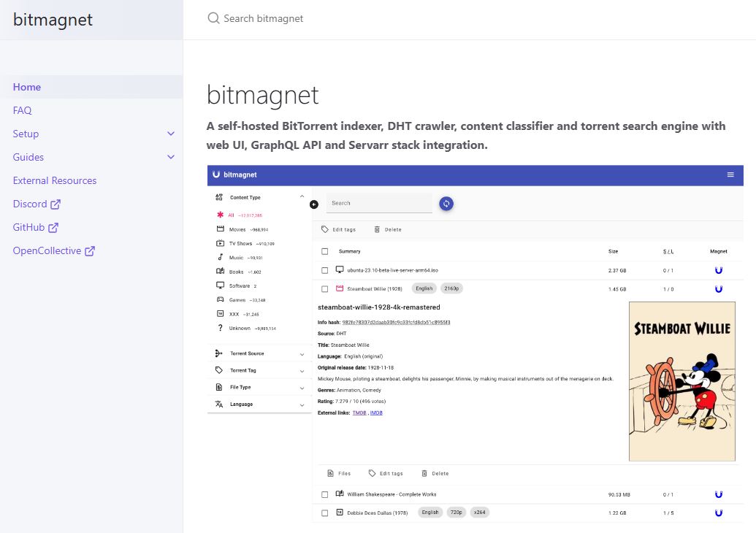The width and height of the screenshot is (756, 533).
Task: Select all rows via the Summary checkbox
Action: tap(325, 251)
